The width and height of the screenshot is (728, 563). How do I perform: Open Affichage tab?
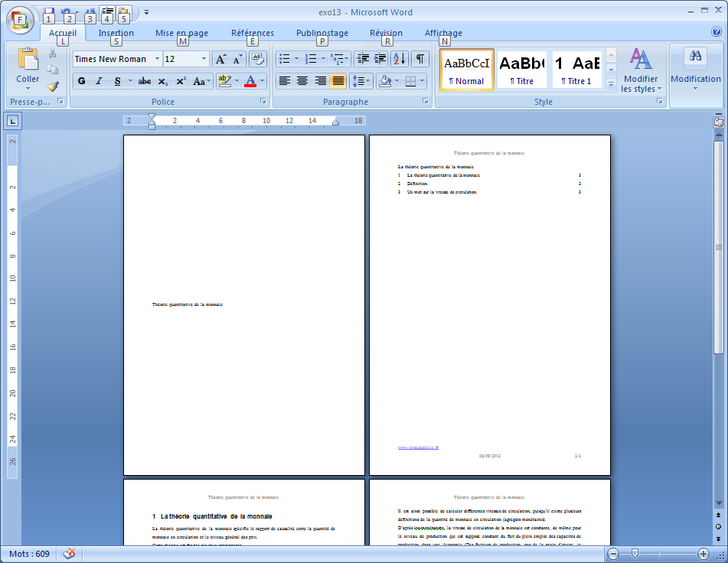443,33
